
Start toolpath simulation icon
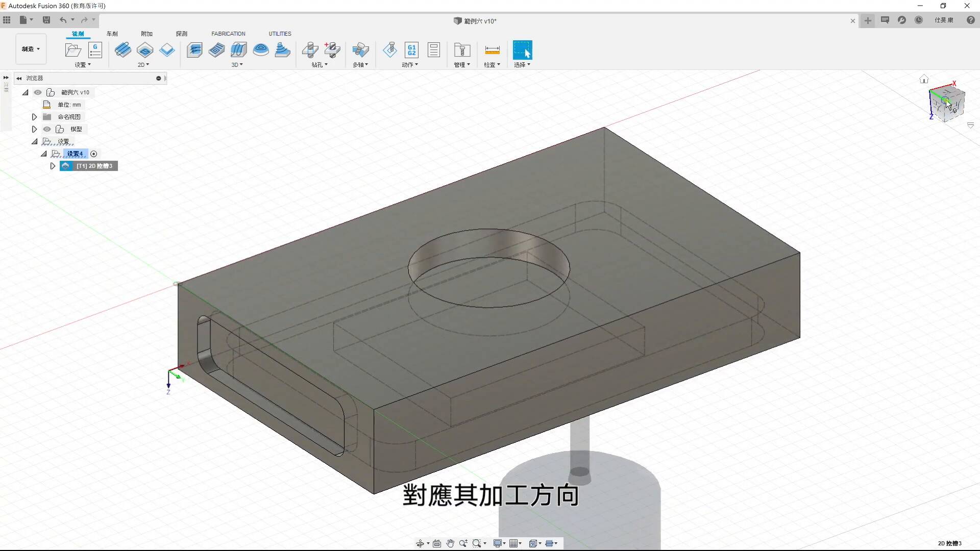[390, 50]
